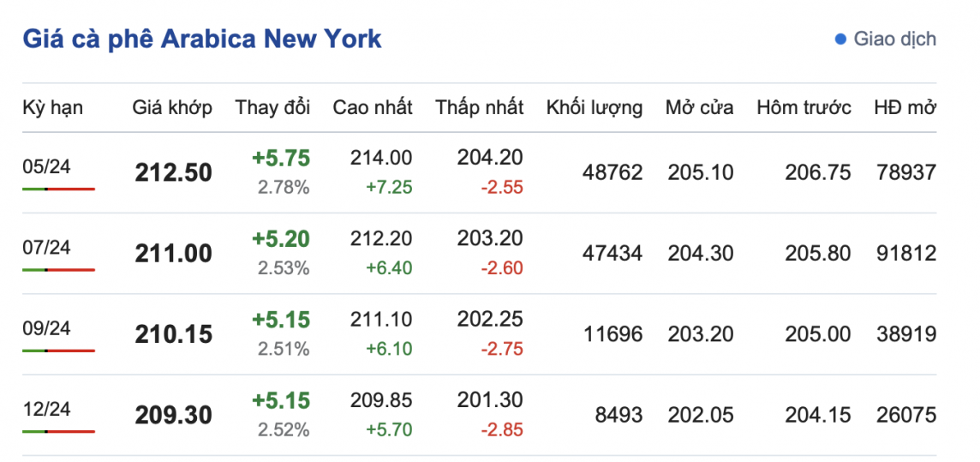980x462 pixels.
Task: Click the Hôm trước column header
Action: click(x=804, y=108)
